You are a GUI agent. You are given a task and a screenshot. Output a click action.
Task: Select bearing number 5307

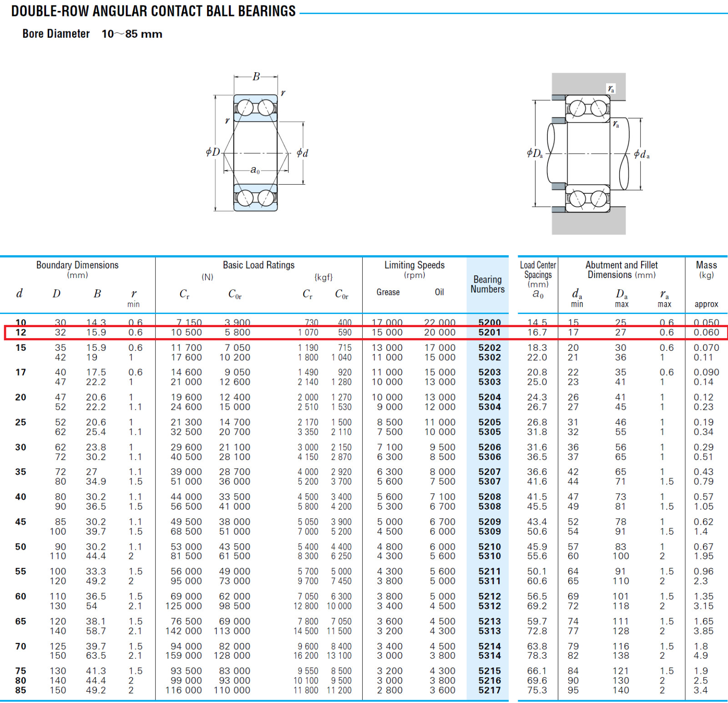pyautogui.click(x=490, y=481)
